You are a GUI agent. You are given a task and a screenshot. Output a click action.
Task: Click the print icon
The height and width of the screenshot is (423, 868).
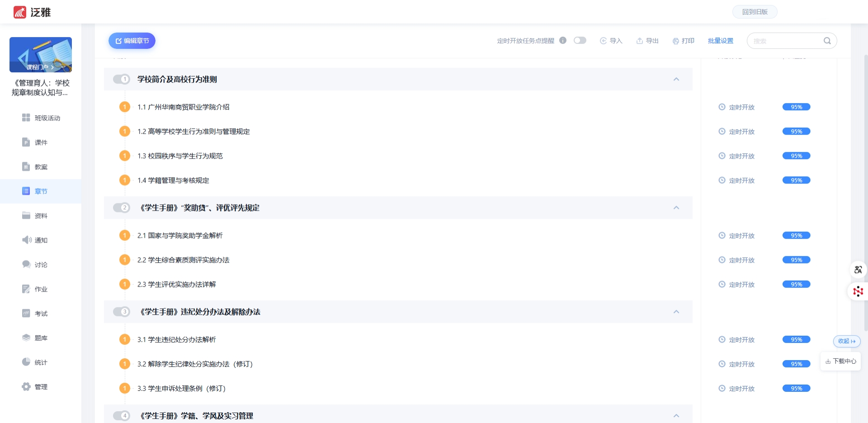pos(676,41)
